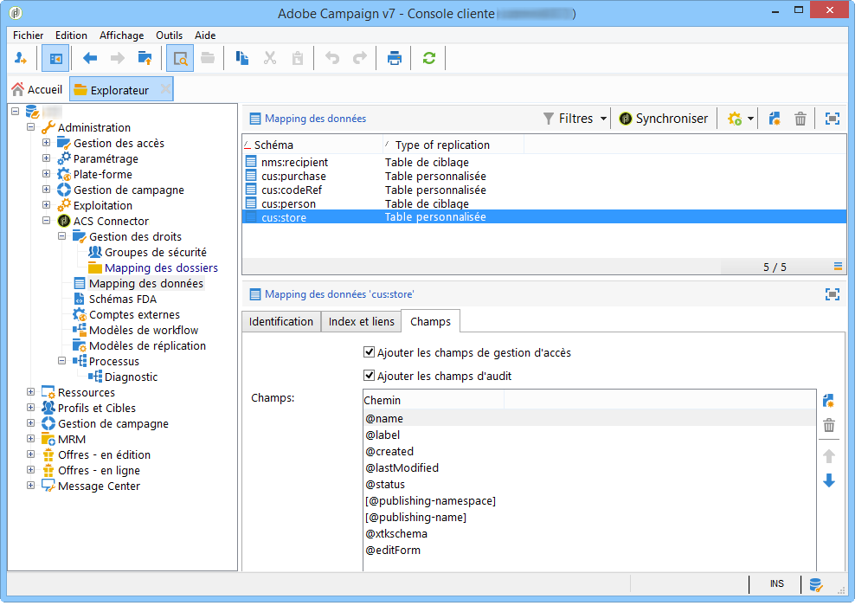The width and height of the screenshot is (868, 612).
Task: Open the Fichier menu
Action: click(29, 35)
